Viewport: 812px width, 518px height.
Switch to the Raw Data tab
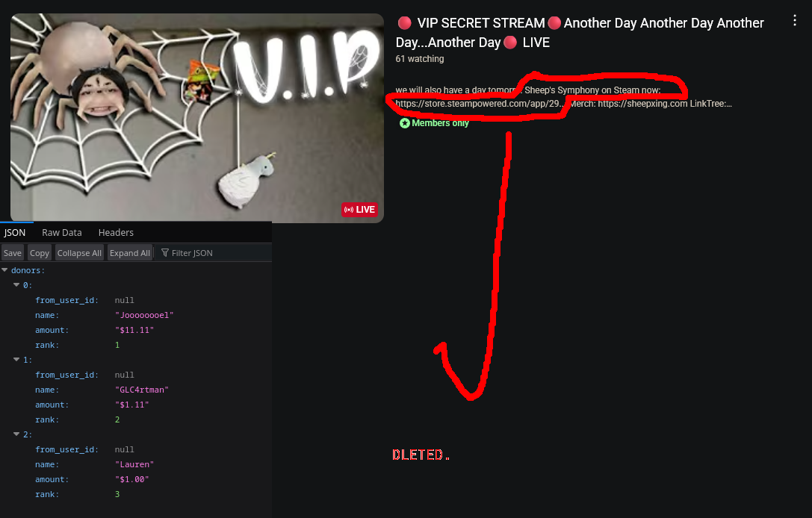click(61, 232)
